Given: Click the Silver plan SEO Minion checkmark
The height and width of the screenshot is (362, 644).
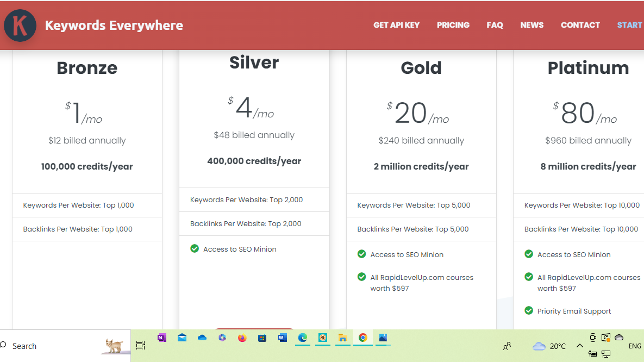Looking at the screenshot, I should pyautogui.click(x=195, y=248).
